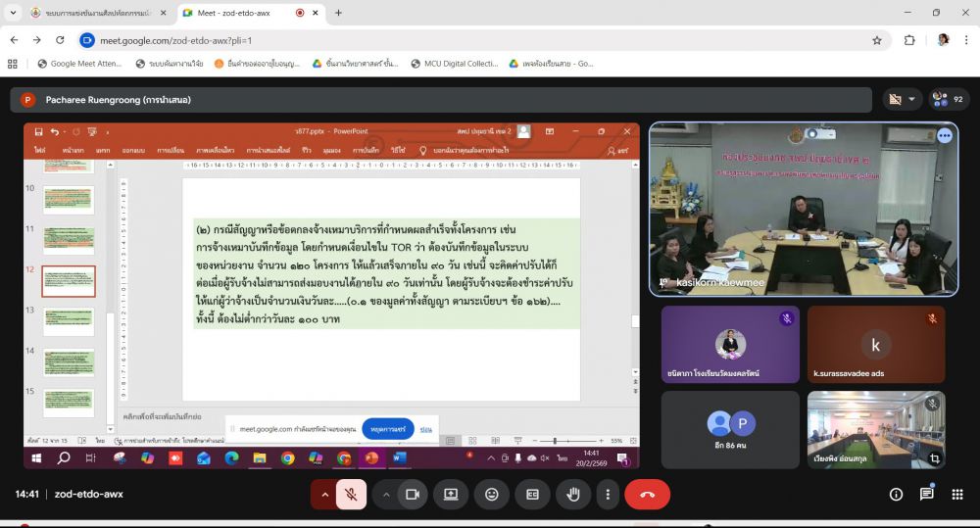Open options on kasikorn kaewmee's video tile
This screenshot has width=980, height=528.
945,135
